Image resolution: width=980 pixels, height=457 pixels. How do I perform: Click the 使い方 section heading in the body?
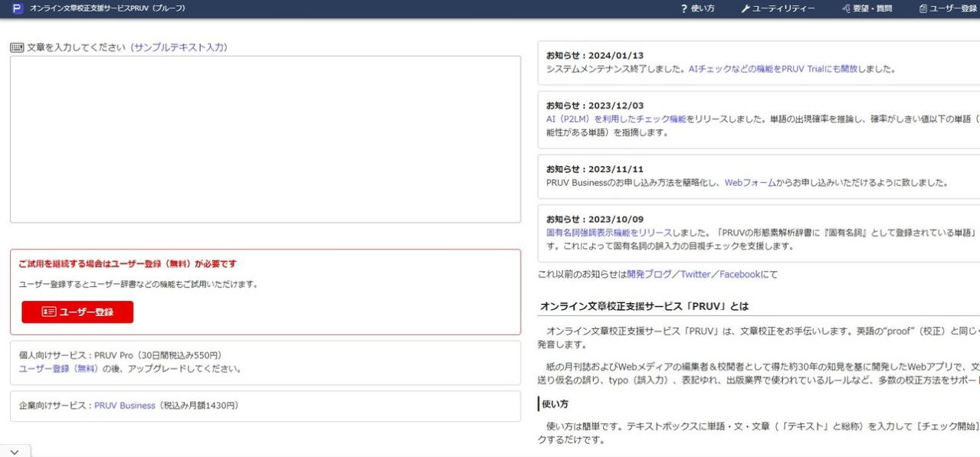click(555, 403)
